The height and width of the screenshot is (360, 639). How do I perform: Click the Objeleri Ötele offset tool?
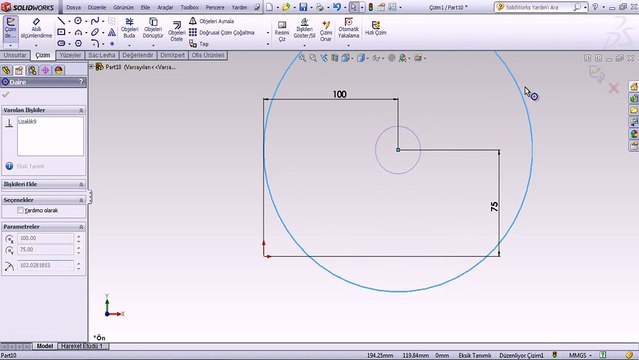176,31
